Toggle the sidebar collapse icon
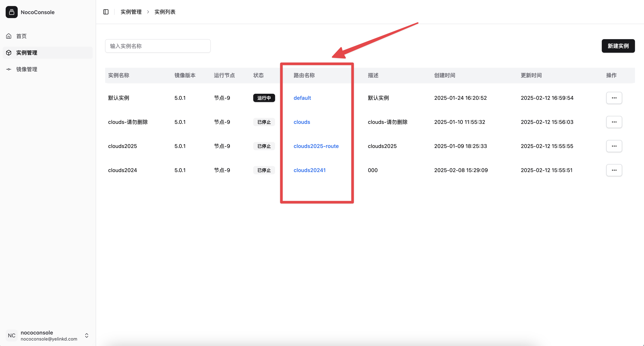644x346 pixels. (106, 12)
